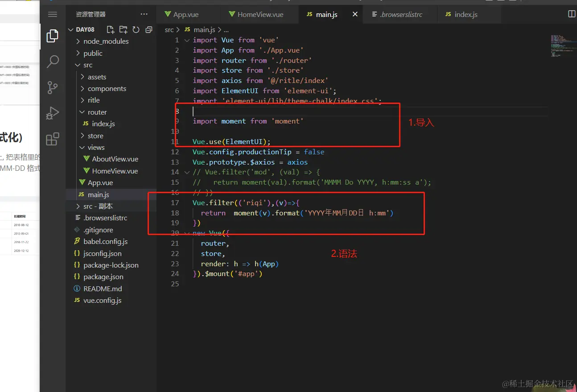Viewport: 577px width, 392px height.
Task: Open the package.json file
Action: point(103,276)
